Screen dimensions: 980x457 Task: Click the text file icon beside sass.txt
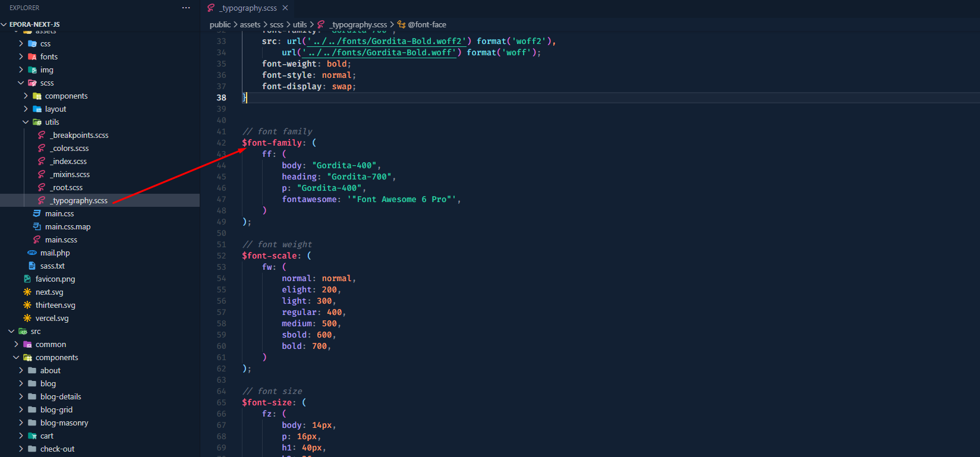32,266
